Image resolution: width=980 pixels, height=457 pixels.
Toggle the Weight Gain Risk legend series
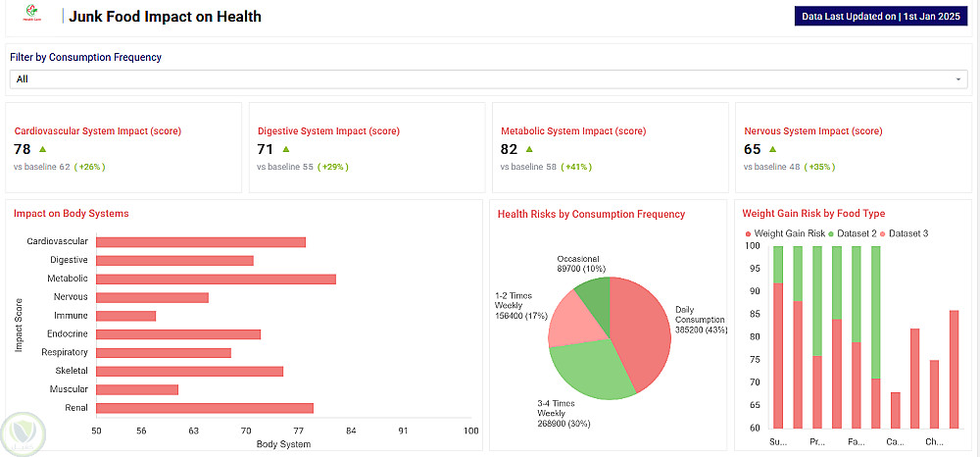coord(784,233)
